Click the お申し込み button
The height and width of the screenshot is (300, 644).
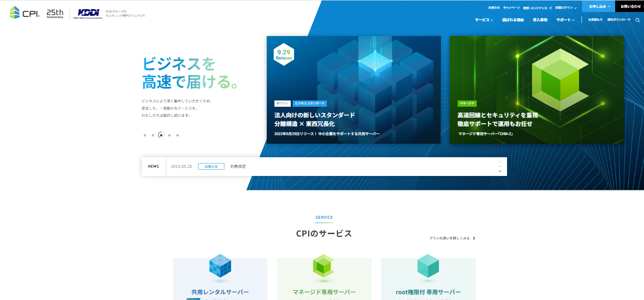(598, 6)
